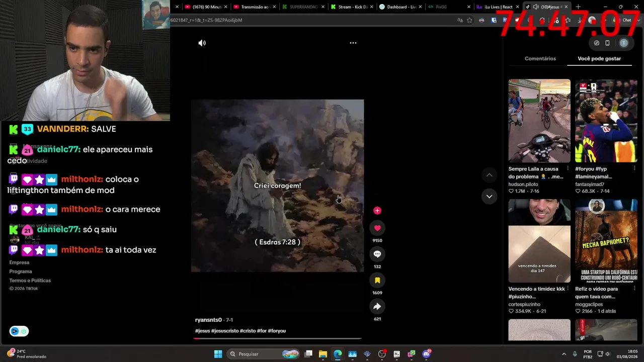Show hidden system tray icons
Viewport: 644px width, 362px height.
564,354
